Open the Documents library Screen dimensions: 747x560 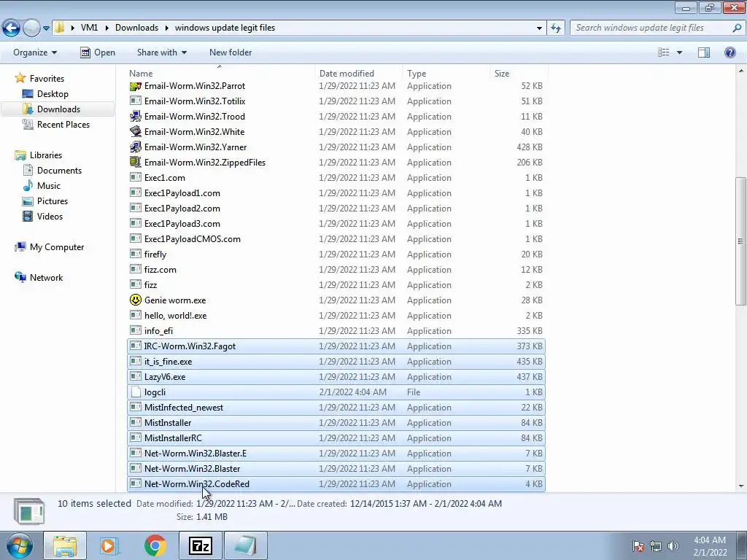pos(59,171)
